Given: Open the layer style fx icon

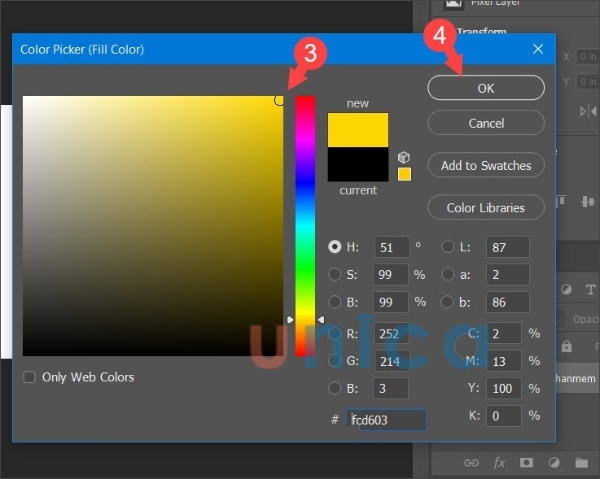Looking at the screenshot, I should (499, 463).
